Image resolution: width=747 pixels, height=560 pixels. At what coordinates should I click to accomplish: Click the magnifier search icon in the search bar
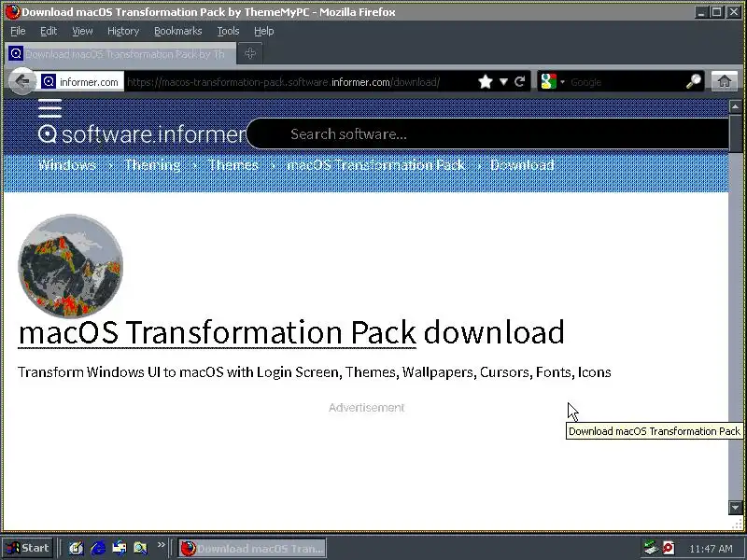tap(694, 82)
